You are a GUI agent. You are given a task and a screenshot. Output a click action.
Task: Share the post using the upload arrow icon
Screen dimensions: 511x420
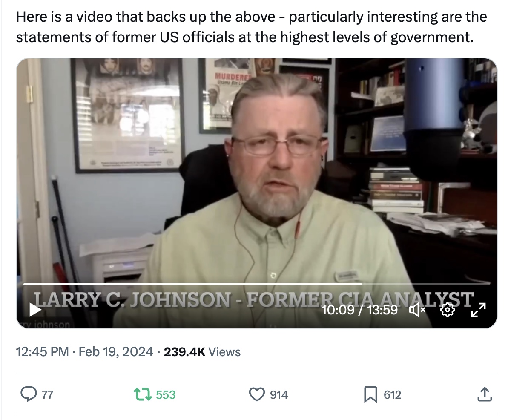(483, 394)
